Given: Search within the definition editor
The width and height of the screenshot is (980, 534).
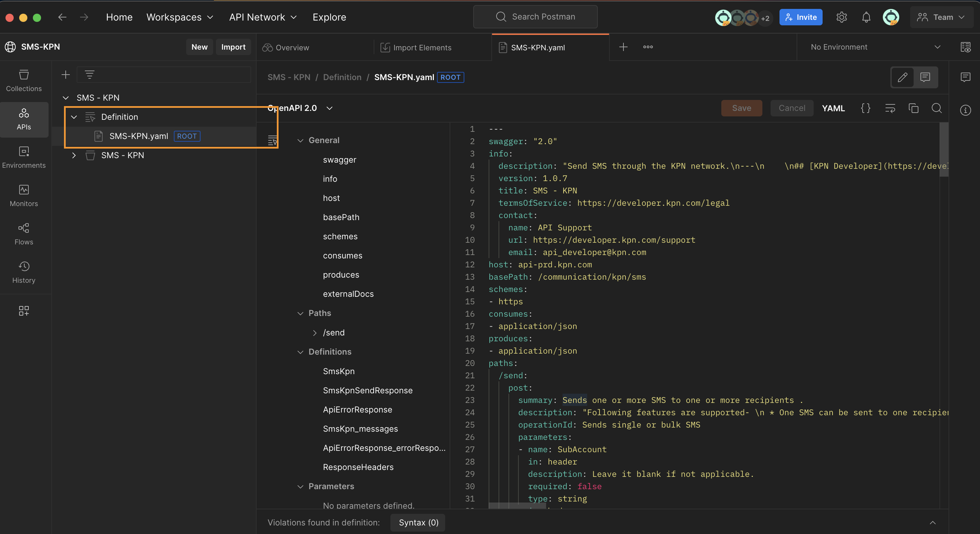Looking at the screenshot, I should 937,108.
